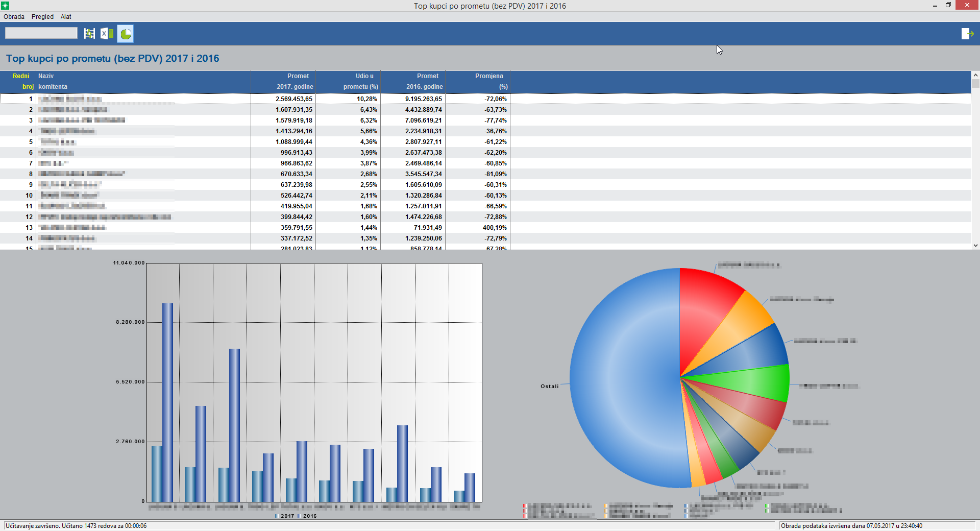Sort by Promet 2017. godine header
980x531 pixels.
click(283, 81)
